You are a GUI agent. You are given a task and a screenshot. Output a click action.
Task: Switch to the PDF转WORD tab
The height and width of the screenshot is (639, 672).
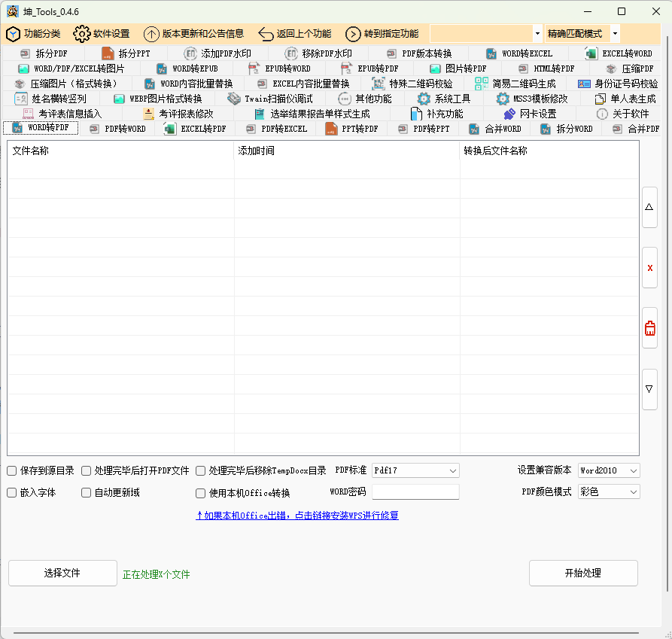point(117,129)
